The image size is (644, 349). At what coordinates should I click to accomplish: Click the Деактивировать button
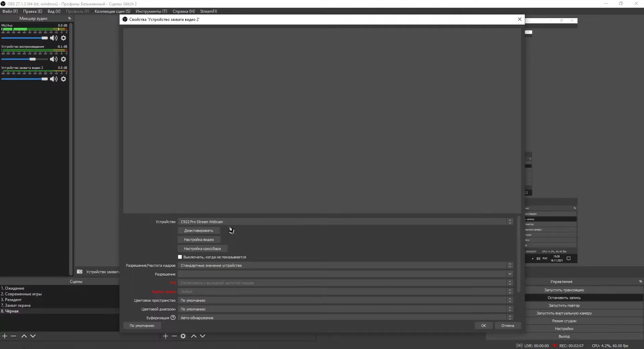pyautogui.click(x=199, y=231)
